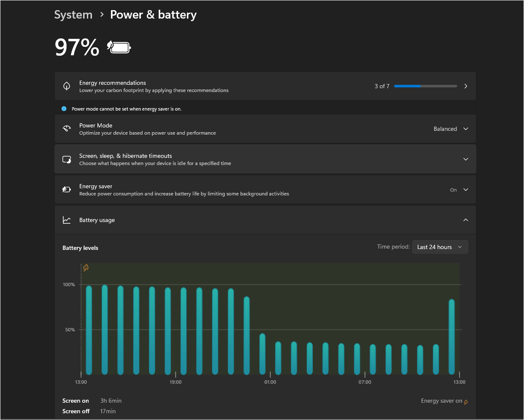Open the Last 24 hours time period dropdown
The width and height of the screenshot is (524, 420).
coord(440,247)
